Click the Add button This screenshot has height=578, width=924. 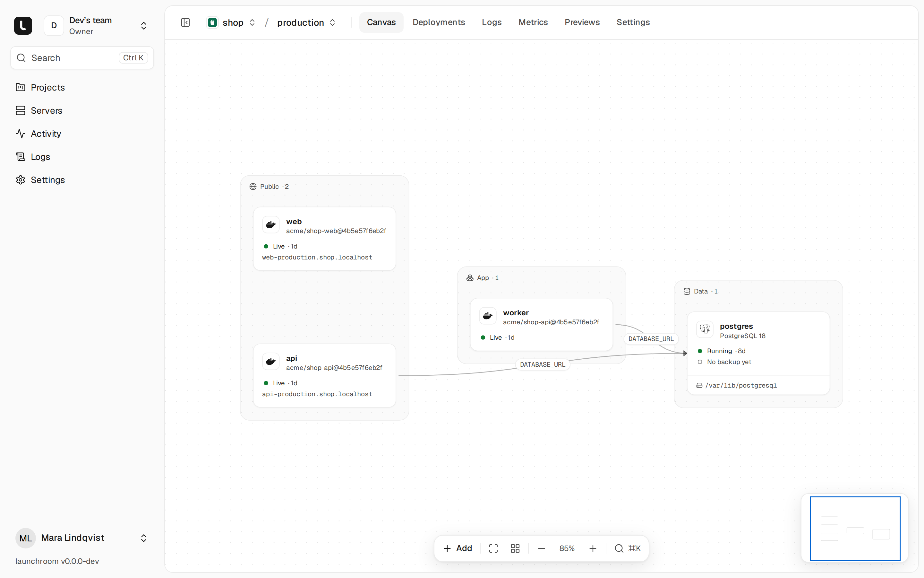click(458, 548)
